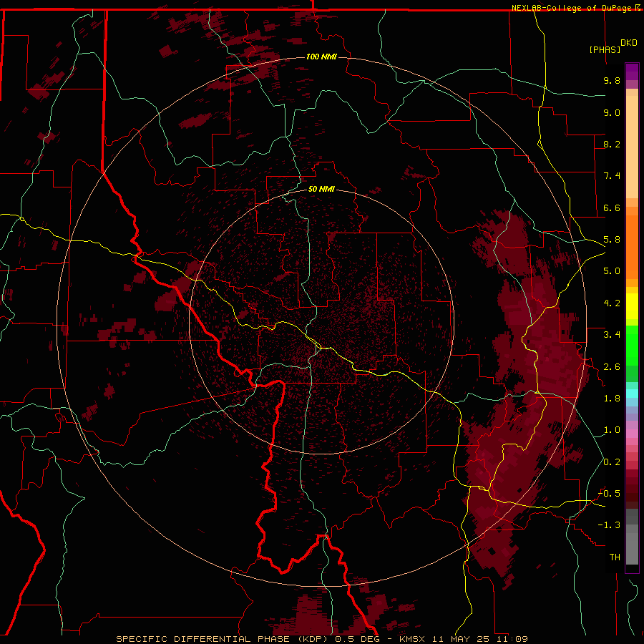This screenshot has width=644, height=644.
Task: Click the 4.2 legend value
Action: 612,303
